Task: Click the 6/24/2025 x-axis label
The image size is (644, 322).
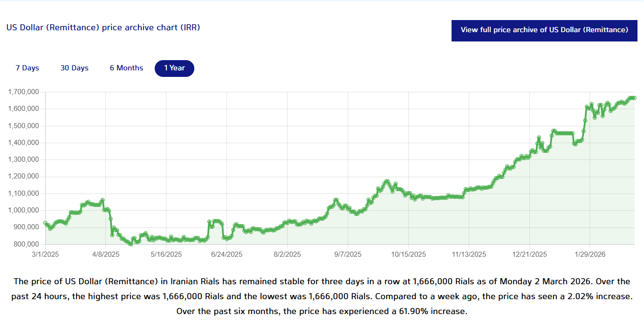Action: [x=227, y=254]
